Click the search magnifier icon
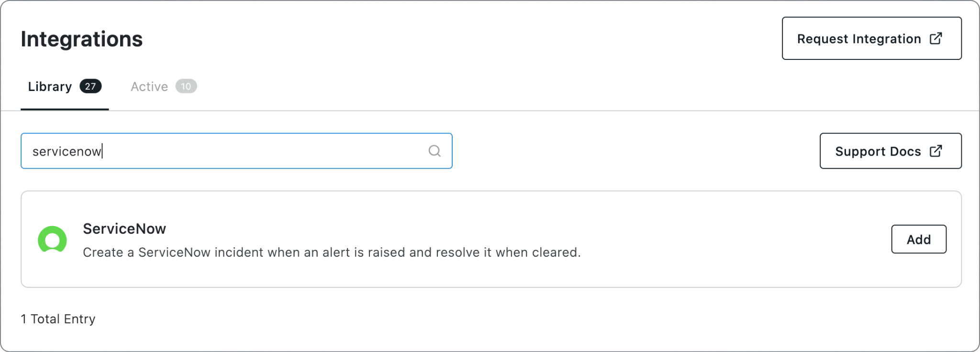 tap(434, 151)
